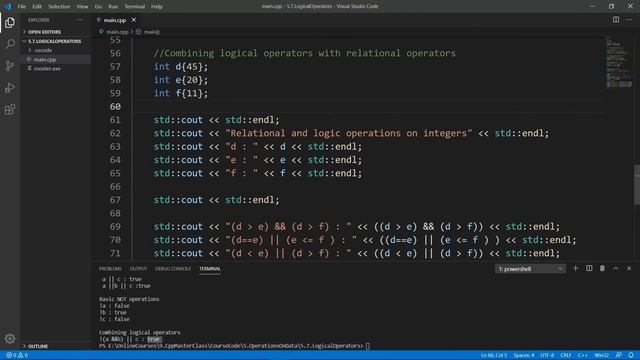
Task: Collapse the 5.7.LogicalOperators folder section
Action: (x=56, y=41)
